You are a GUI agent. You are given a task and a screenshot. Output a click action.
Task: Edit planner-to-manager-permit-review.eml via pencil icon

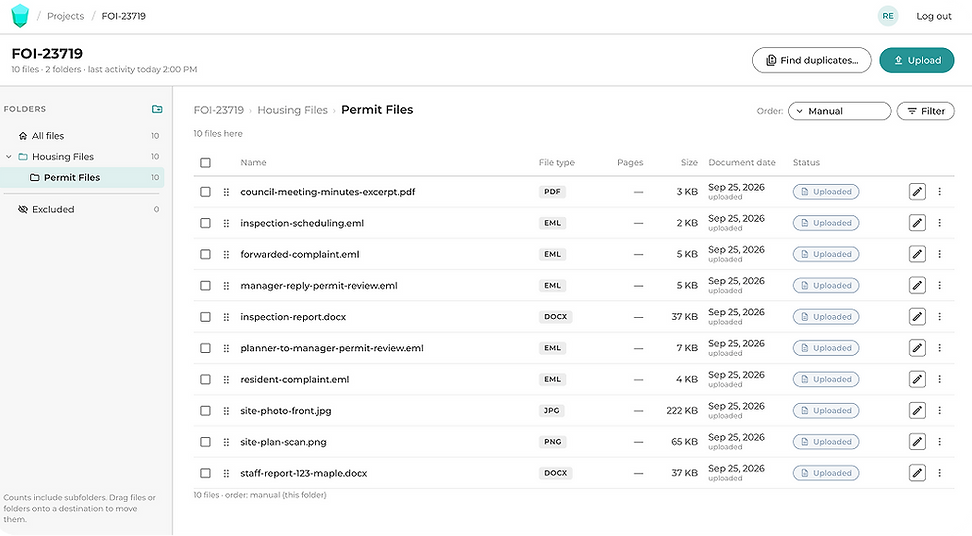pos(917,348)
